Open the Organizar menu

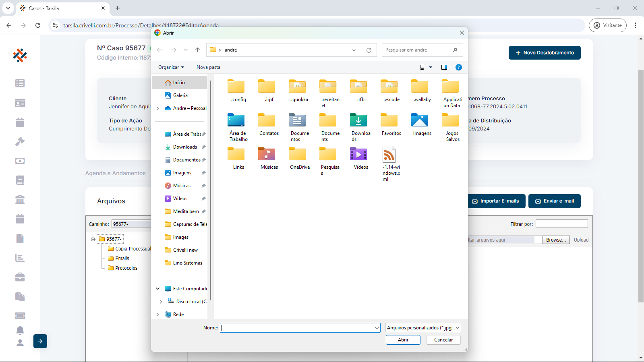point(171,67)
